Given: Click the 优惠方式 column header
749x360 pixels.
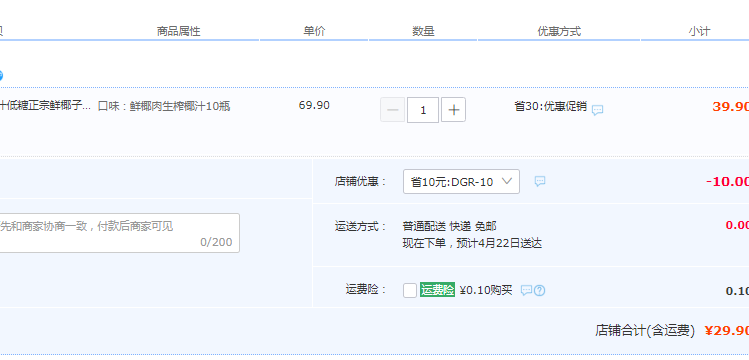Looking at the screenshot, I should (x=559, y=32).
